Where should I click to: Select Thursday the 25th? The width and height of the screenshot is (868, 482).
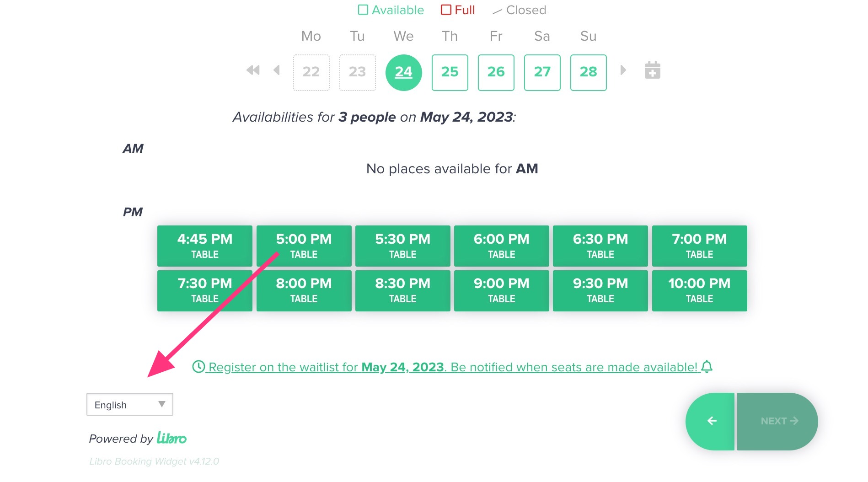pos(450,72)
